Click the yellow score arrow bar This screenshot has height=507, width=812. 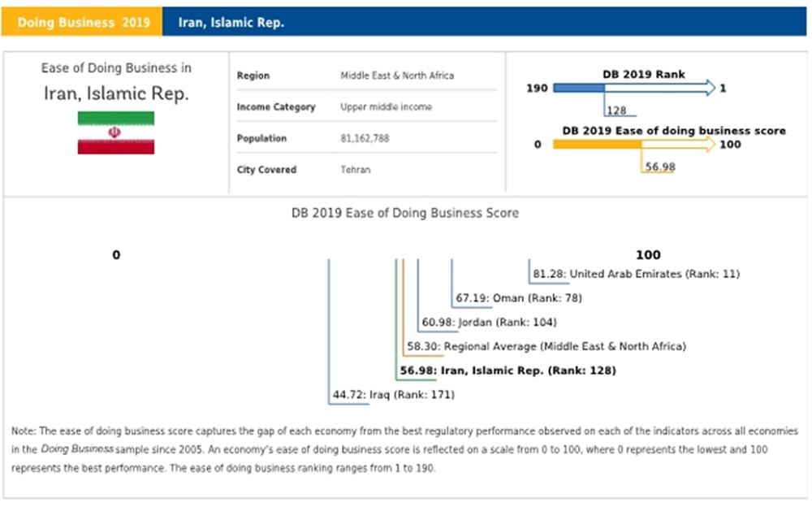(634, 144)
